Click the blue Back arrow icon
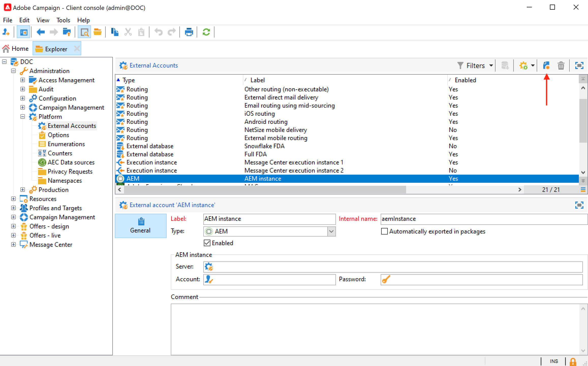 click(41, 32)
